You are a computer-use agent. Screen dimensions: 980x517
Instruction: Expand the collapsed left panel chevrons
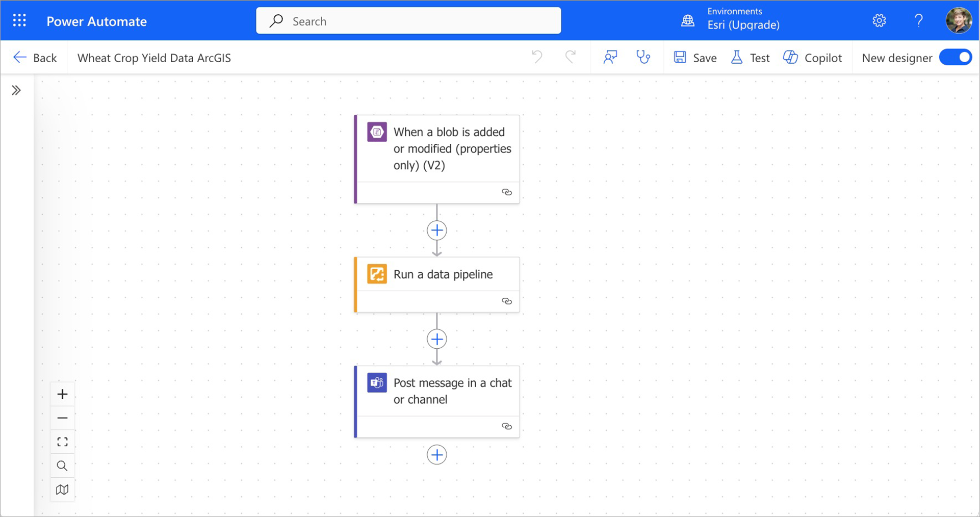[17, 90]
